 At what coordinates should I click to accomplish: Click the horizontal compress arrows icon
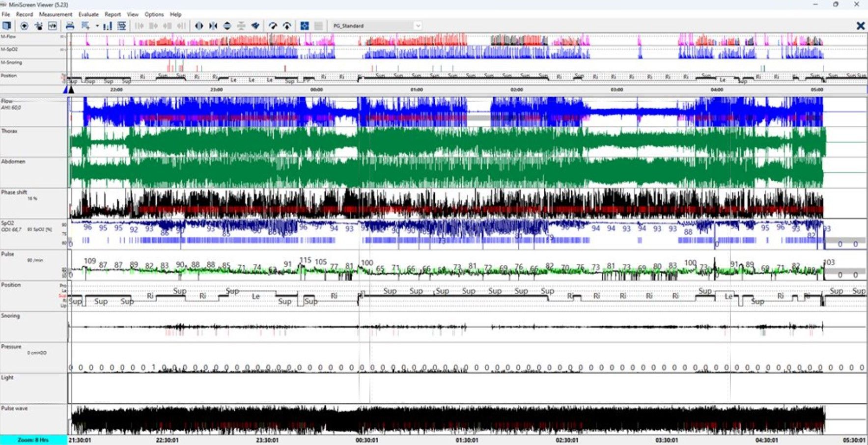pyautogui.click(x=213, y=26)
